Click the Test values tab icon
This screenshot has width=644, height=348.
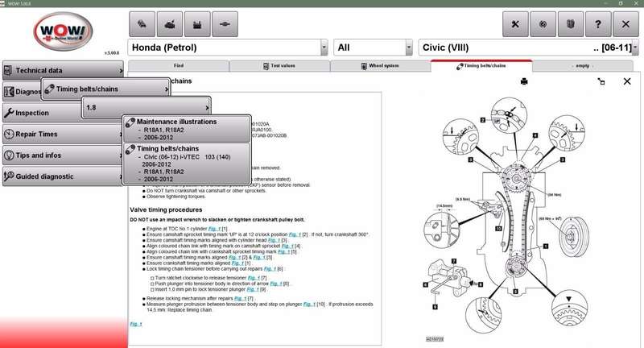tap(266, 66)
